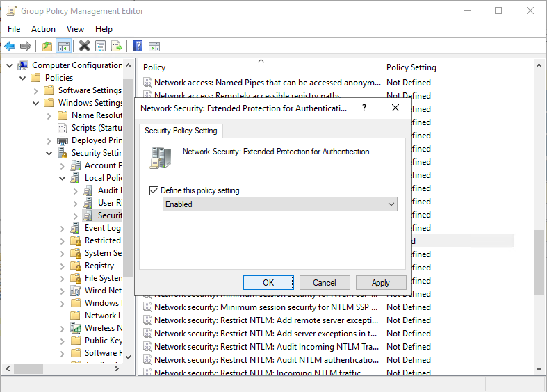Click the tree pane vertical scrollbar thumb

pyautogui.click(x=128, y=178)
